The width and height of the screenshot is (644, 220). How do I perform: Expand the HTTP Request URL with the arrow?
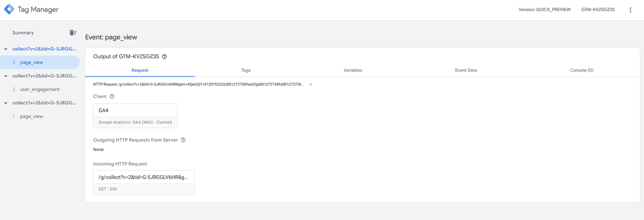pos(311,84)
